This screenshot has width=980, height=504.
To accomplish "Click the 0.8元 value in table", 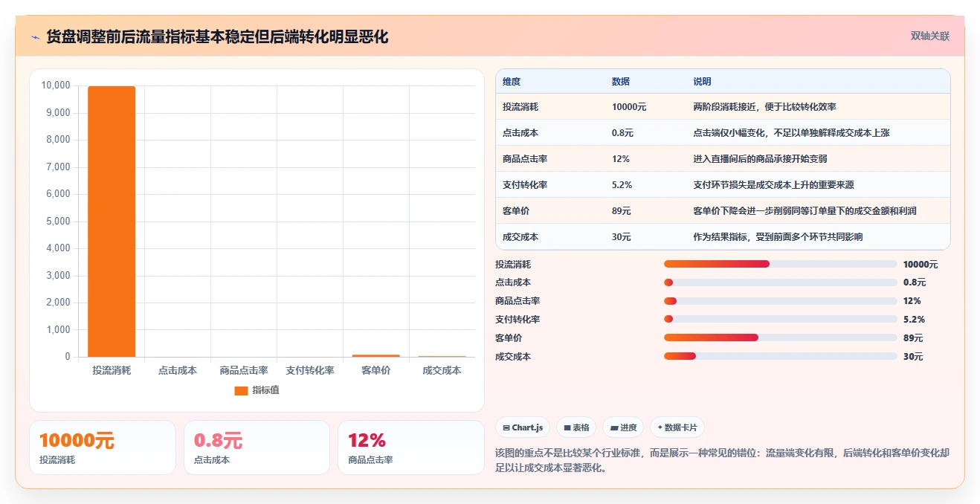I will pyautogui.click(x=623, y=133).
